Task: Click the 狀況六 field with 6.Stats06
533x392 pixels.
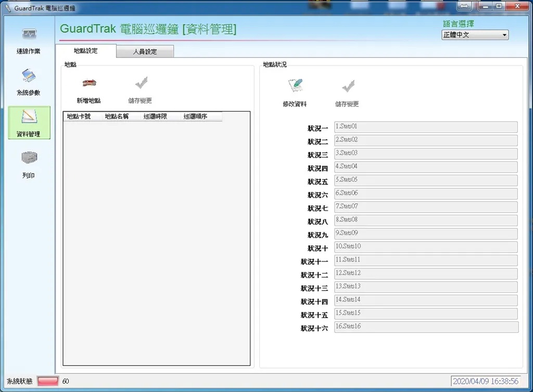Action: (x=426, y=193)
